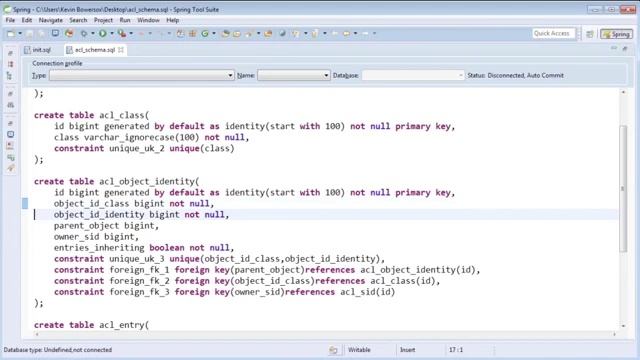Image resolution: width=640 pixels, height=360 pixels.
Task: Maximize the editor area icon
Action: pyautogui.click(x=625, y=49)
